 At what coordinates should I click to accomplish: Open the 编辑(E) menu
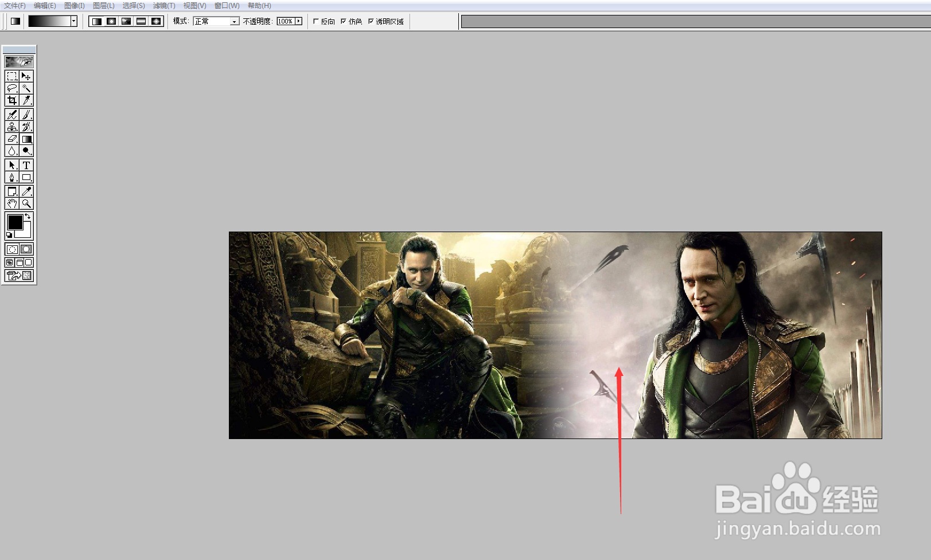[45, 6]
